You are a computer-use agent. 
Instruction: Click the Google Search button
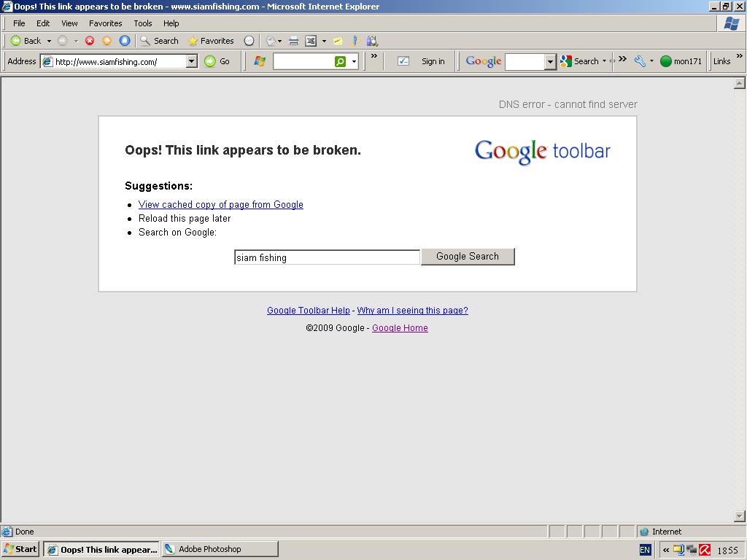coord(468,256)
